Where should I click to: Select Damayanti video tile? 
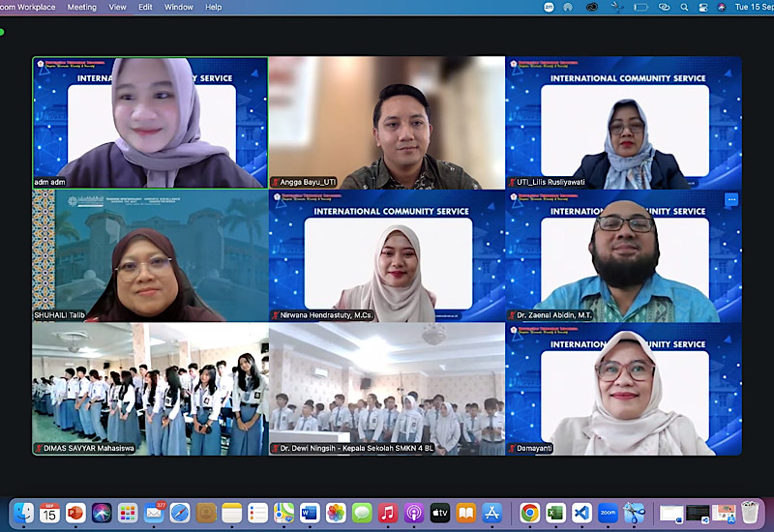[x=623, y=389]
